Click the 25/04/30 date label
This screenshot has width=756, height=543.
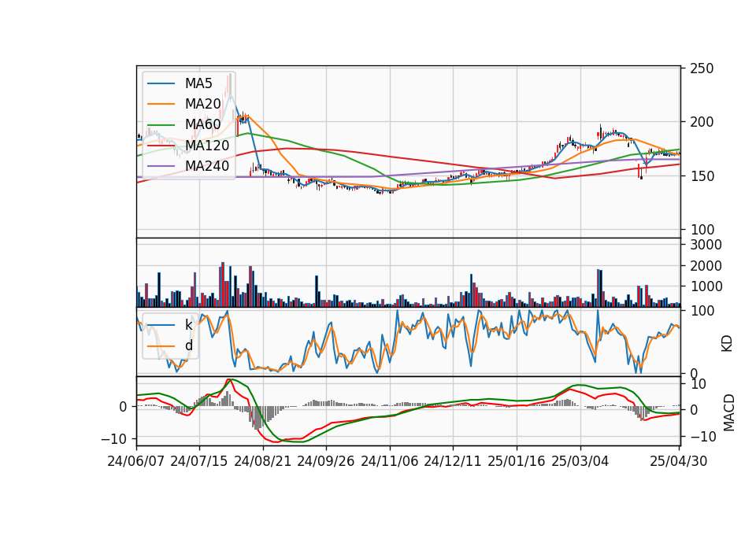coord(679,461)
